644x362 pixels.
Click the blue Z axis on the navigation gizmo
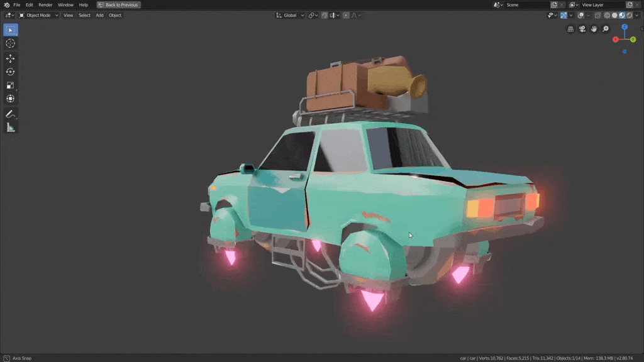coord(625,28)
